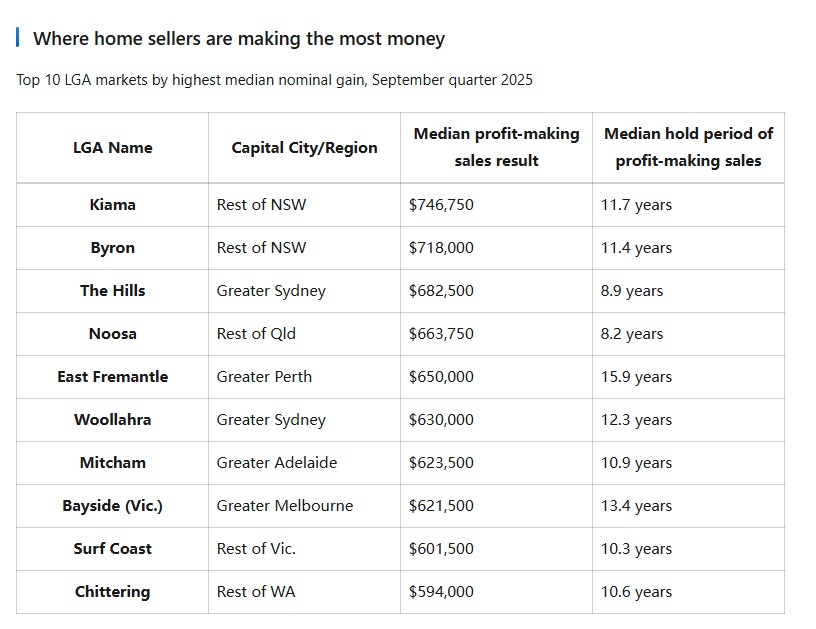Click the 'Where home sellers are making the most money' heading
This screenshot has width=816, height=629.
[x=239, y=39]
